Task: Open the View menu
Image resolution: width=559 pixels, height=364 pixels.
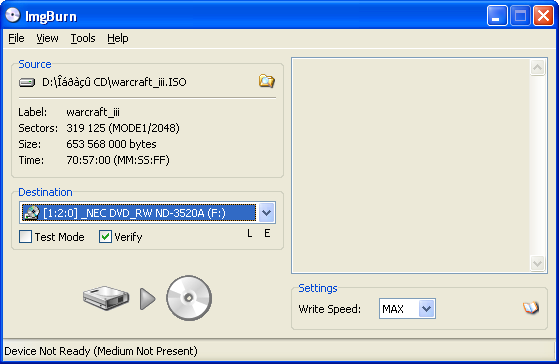Action: coord(47,38)
